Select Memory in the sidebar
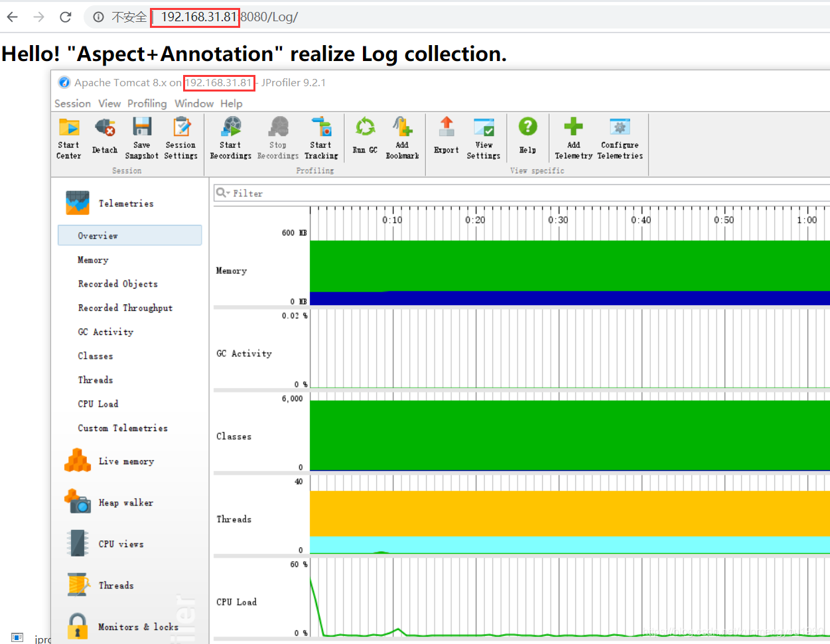The image size is (830, 644). (93, 260)
